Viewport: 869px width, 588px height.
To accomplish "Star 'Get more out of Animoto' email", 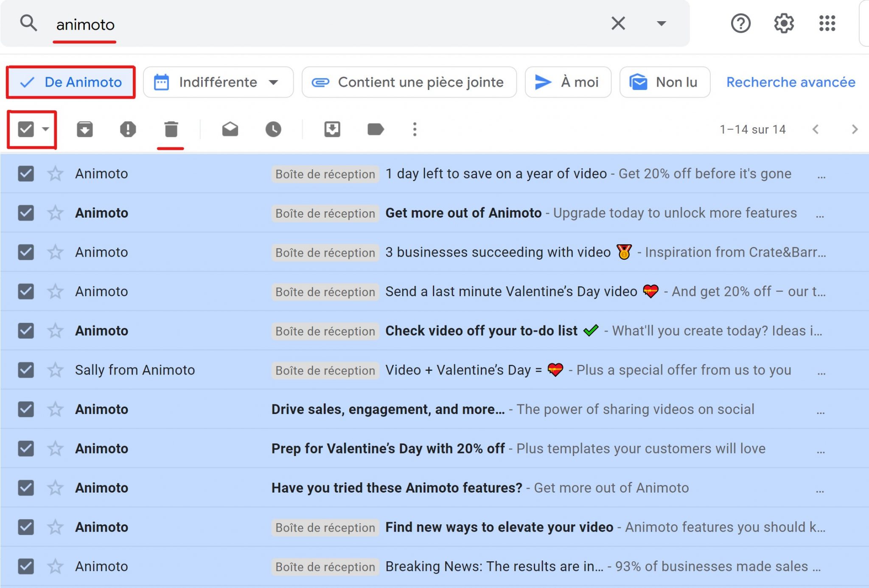I will [55, 213].
